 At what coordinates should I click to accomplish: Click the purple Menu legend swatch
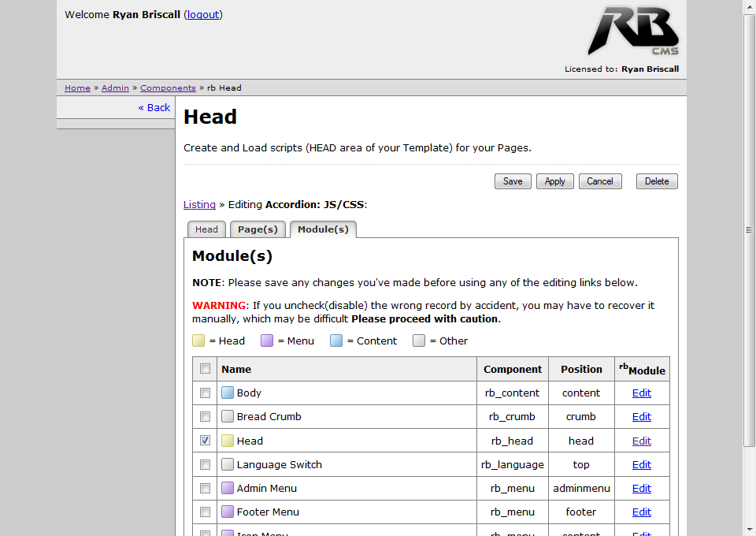click(267, 341)
